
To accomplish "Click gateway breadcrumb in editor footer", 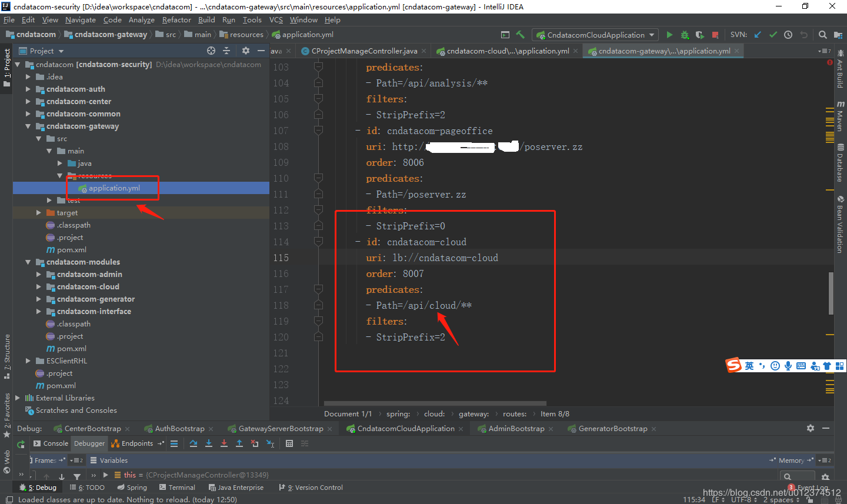I will 473,413.
